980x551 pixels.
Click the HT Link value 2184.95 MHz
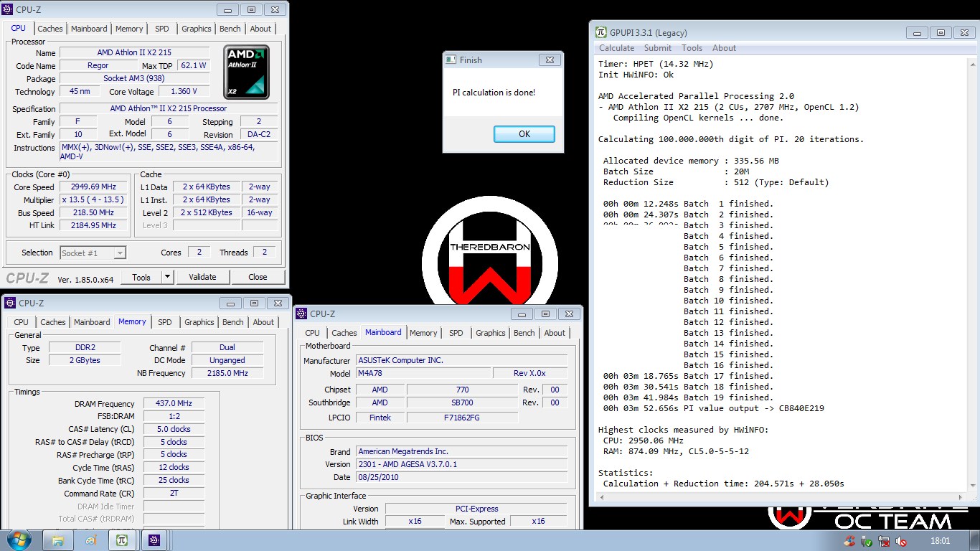(x=93, y=225)
